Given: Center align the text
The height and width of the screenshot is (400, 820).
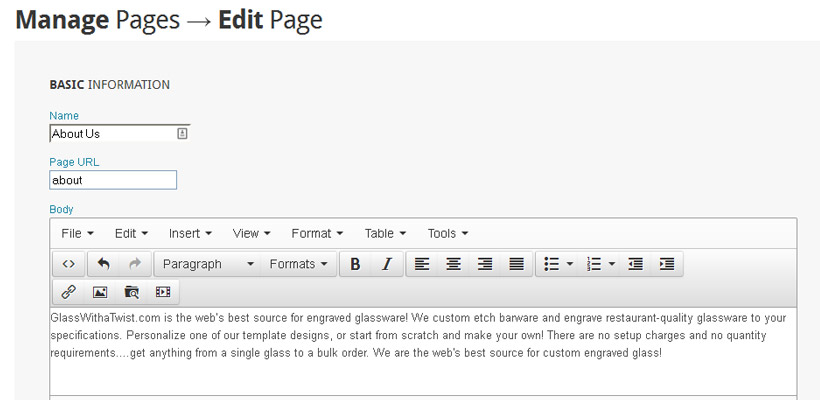Looking at the screenshot, I should pos(453,264).
